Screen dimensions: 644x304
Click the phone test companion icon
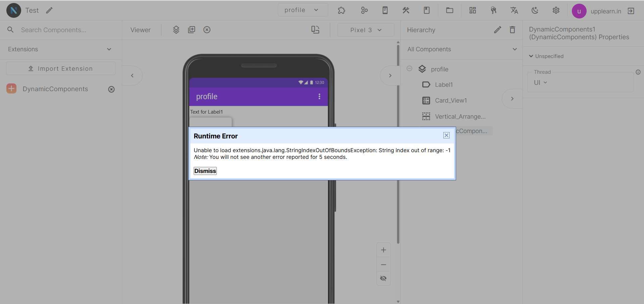tap(385, 10)
